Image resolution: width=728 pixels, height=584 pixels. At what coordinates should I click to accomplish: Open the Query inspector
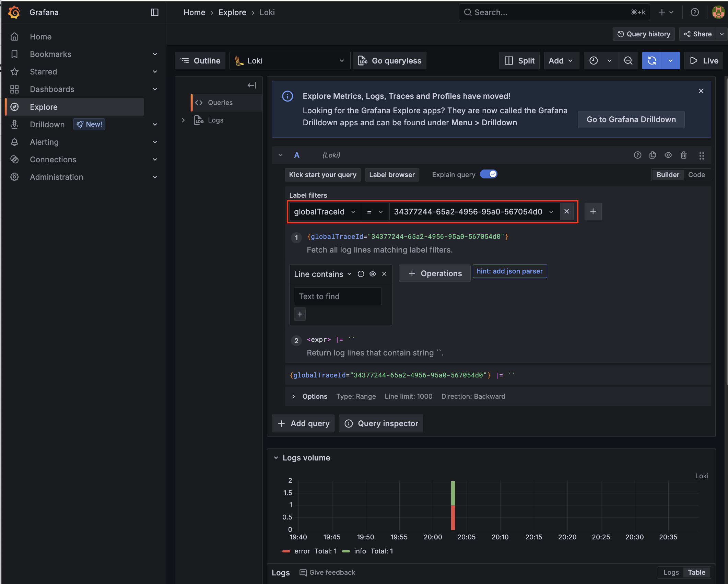point(381,423)
